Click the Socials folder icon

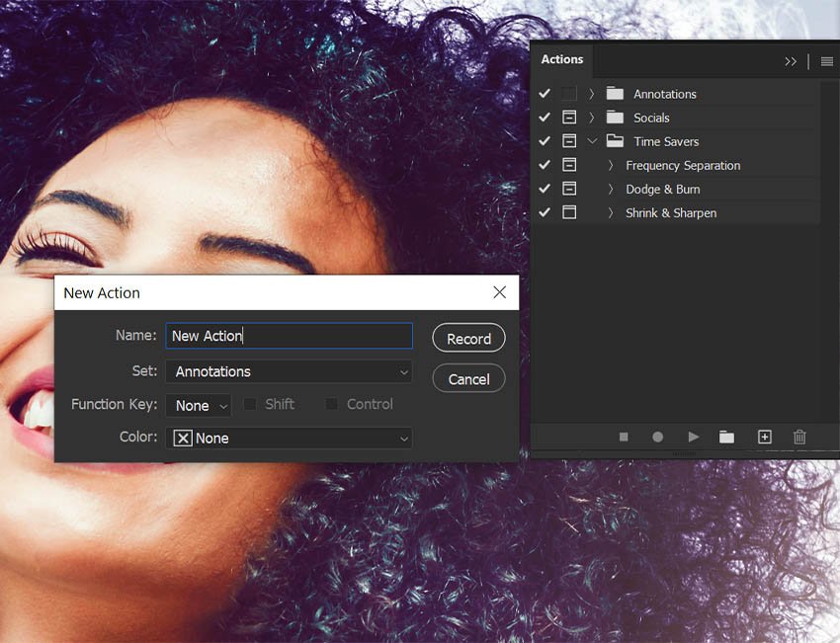[615, 118]
